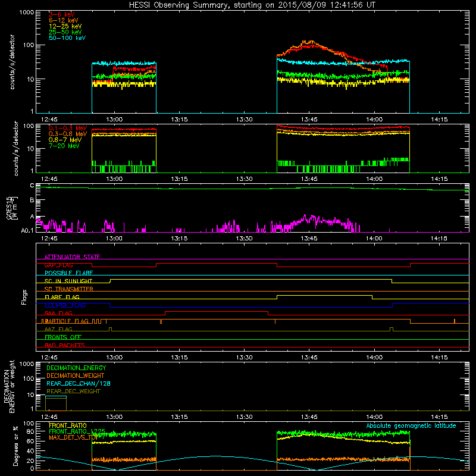Click the REAR_DEC_CHAN/128 legend label
Viewport: 476px width, 476px height.
pyautogui.click(x=79, y=383)
